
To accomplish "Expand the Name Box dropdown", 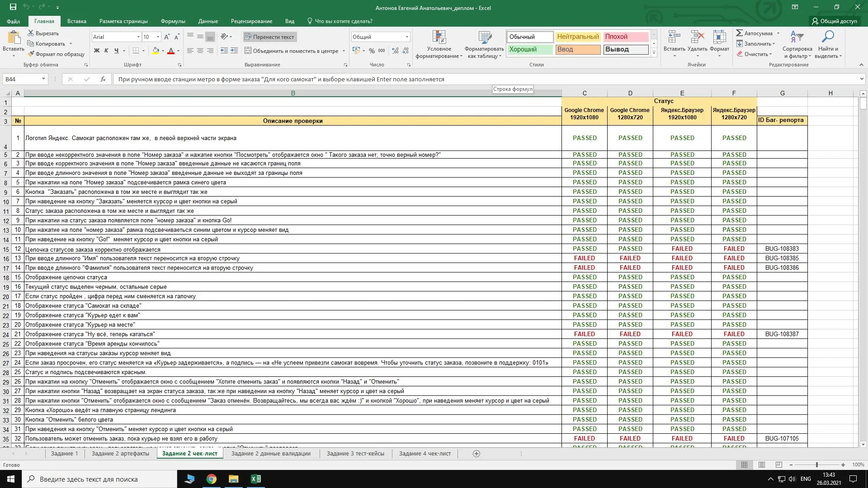I will [x=43, y=79].
